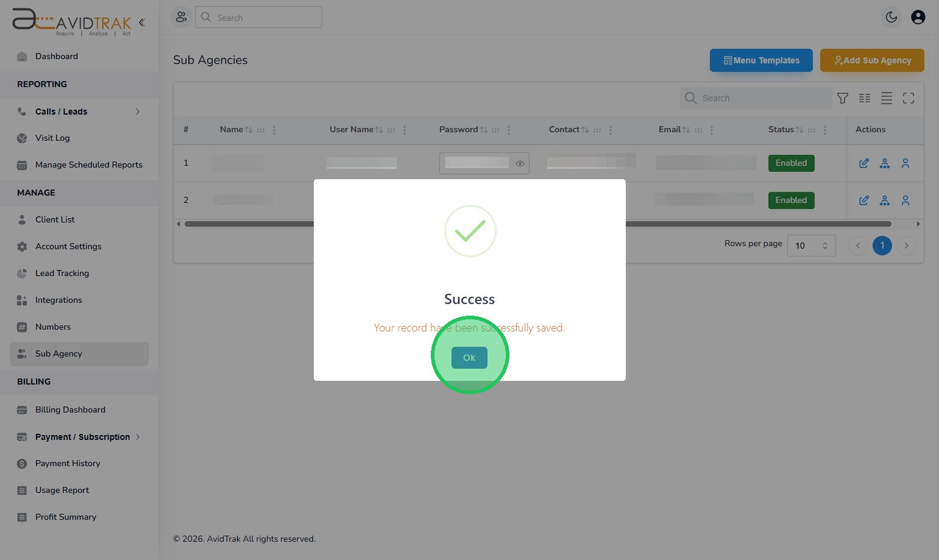Image resolution: width=939 pixels, height=560 pixels.
Task: Expand the Calls / Leads submenu
Action: click(x=138, y=112)
